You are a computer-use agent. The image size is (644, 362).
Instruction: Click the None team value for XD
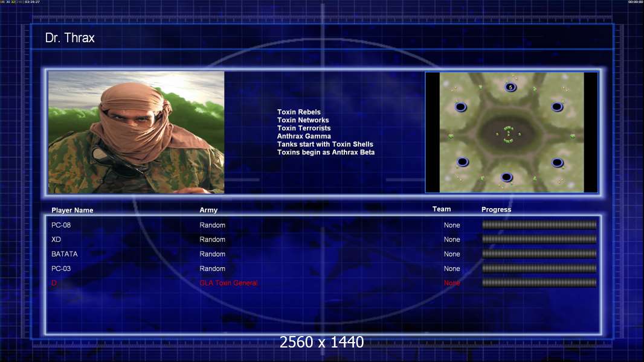pyautogui.click(x=452, y=240)
